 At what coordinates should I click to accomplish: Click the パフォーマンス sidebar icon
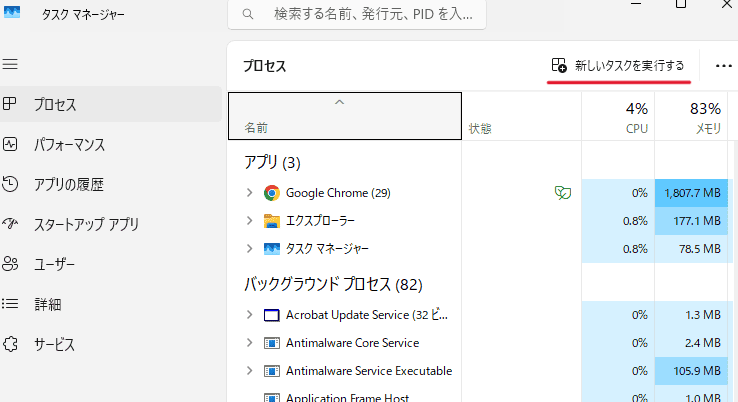10,144
